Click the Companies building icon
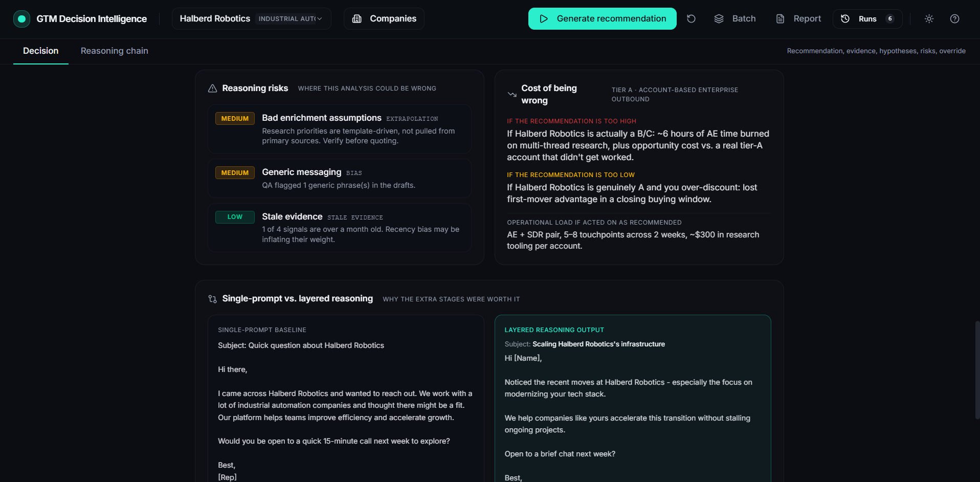Image resolution: width=980 pixels, height=482 pixels. coord(357,19)
